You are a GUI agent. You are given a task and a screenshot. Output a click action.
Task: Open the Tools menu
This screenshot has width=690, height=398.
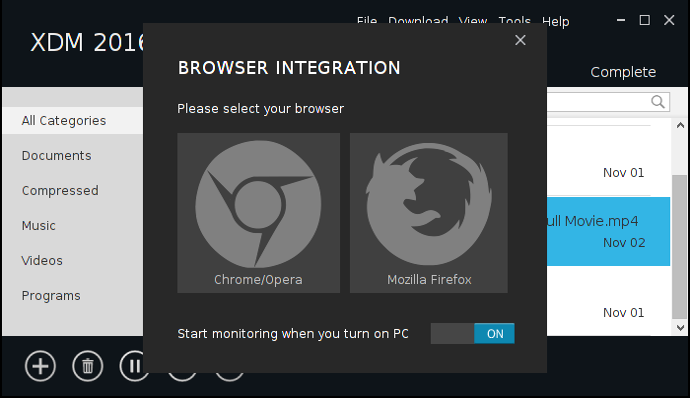point(514,20)
